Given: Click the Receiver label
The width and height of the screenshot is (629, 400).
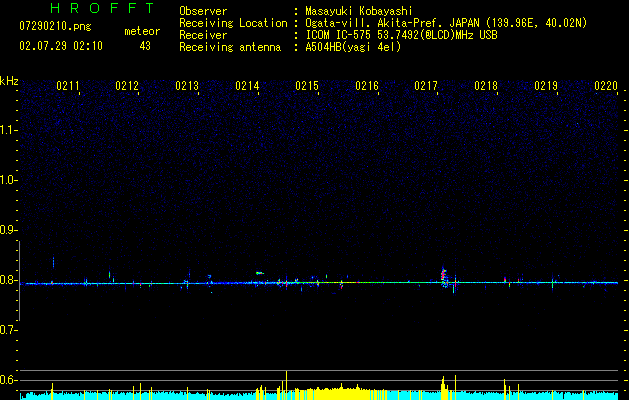Looking at the screenshot, I should 203,35.
